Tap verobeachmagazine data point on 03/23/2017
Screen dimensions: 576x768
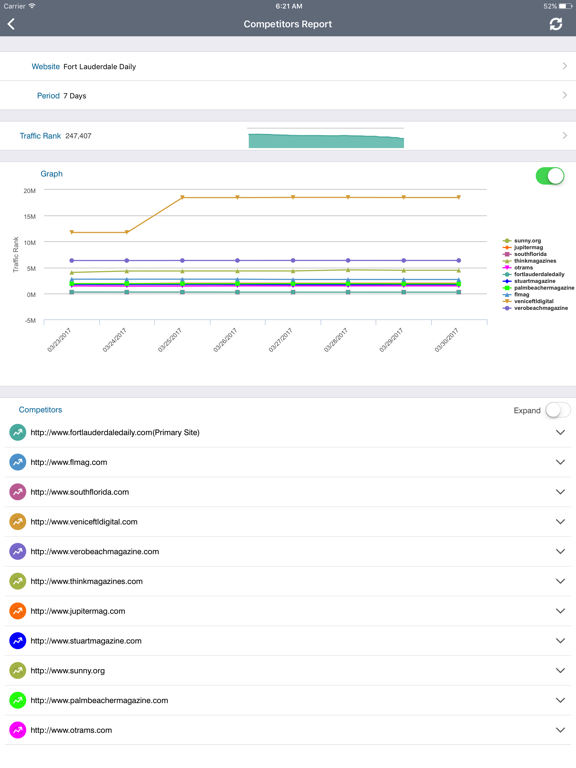click(72, 261)
